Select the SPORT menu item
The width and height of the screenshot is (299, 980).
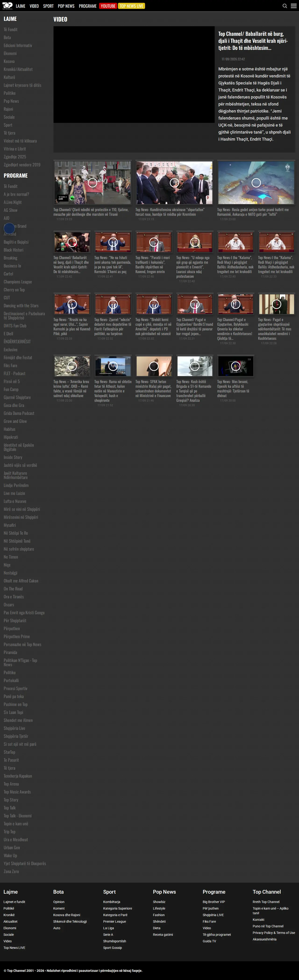coord(48,6)
